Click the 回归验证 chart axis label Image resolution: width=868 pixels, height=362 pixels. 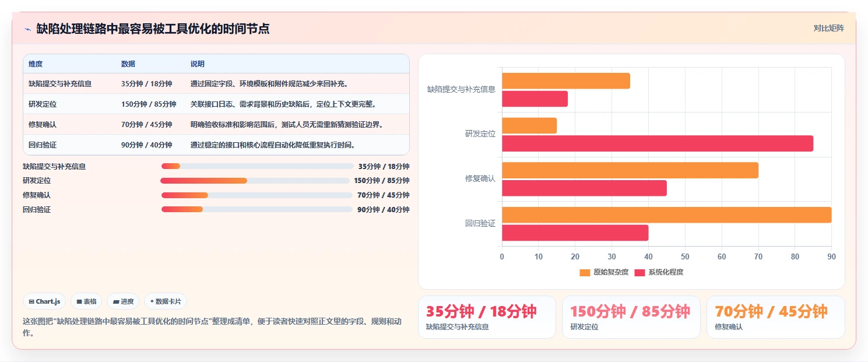click(x=480, y=223)
